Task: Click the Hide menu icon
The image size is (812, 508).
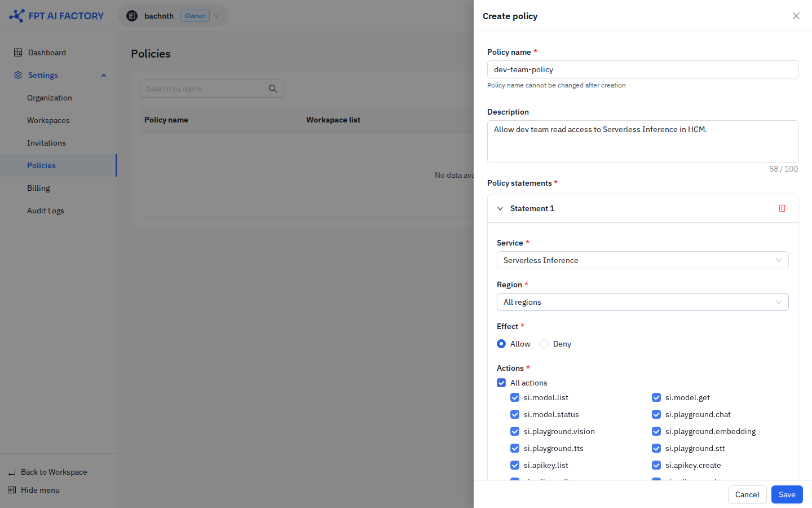Action: (12, 490)
